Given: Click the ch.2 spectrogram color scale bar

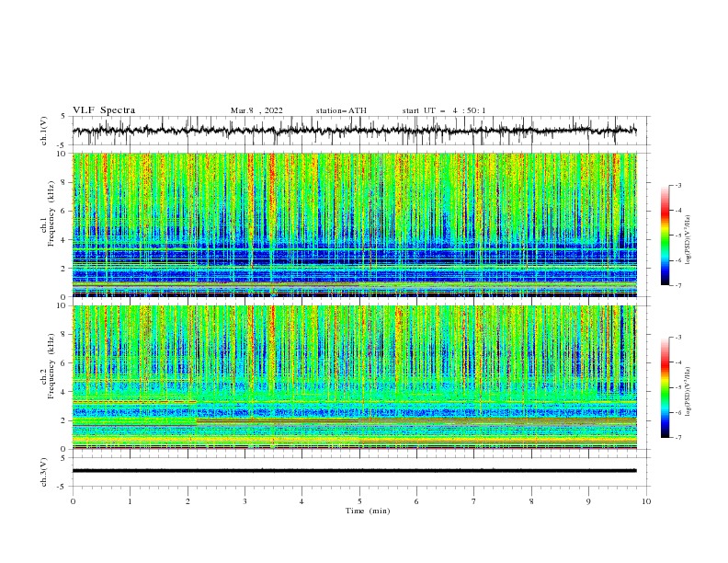Looking at the screenshot, I should click(665, 387).
